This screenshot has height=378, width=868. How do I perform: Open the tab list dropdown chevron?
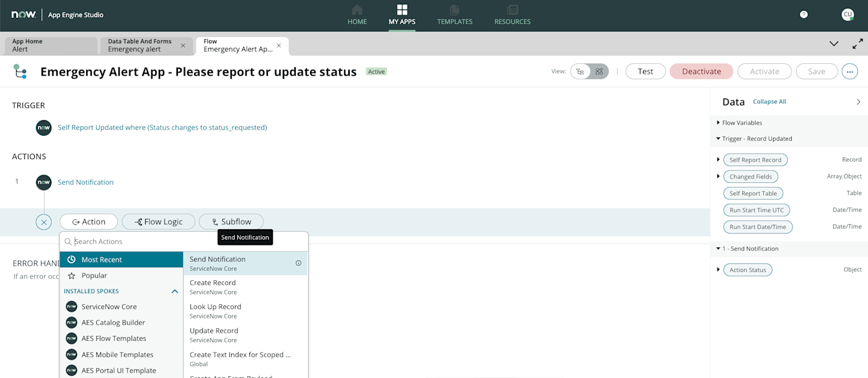pos(834,44)
